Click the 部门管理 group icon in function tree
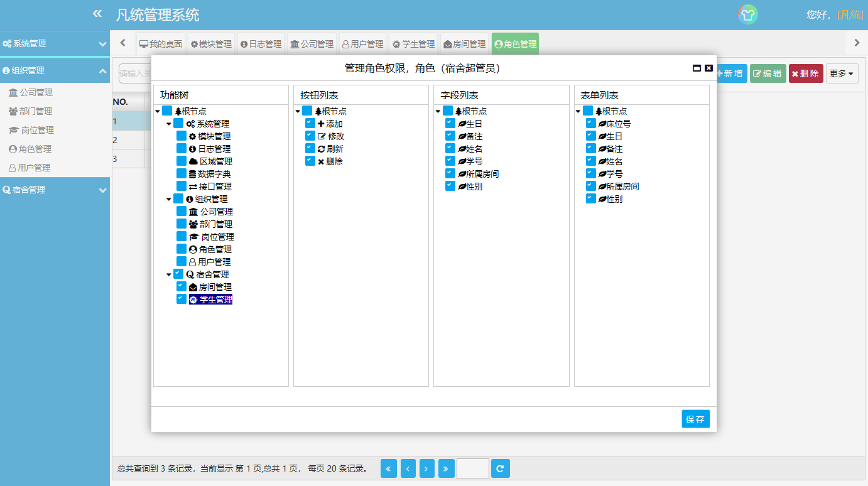Viewport: 868px width, 486px height. click(x=193, y=224)
